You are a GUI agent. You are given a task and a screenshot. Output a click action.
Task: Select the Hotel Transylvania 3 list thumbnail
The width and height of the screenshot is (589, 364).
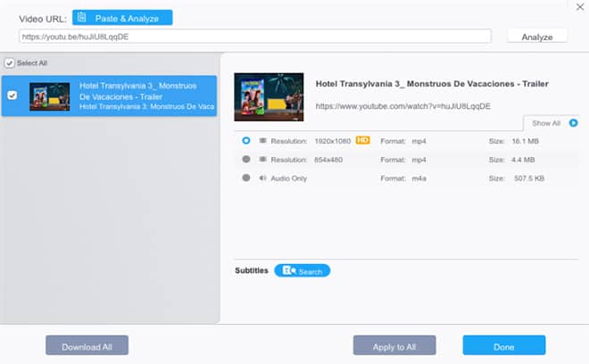click(50, 96)
